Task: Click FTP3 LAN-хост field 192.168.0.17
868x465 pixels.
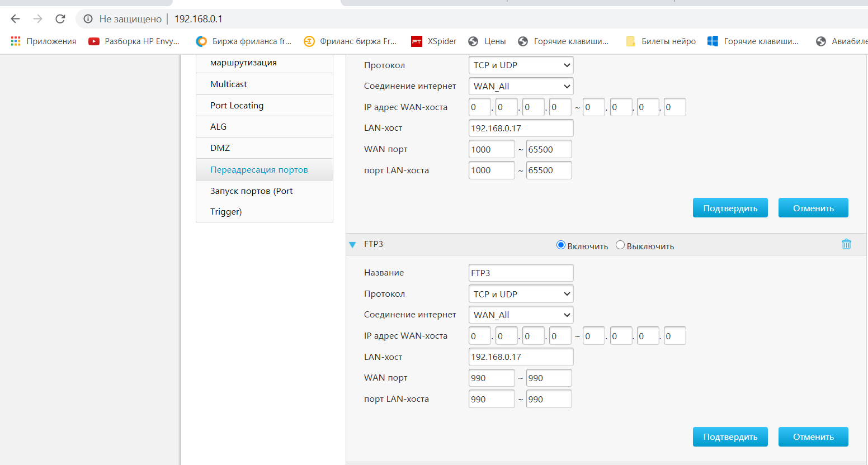Action: click(521, 357)
